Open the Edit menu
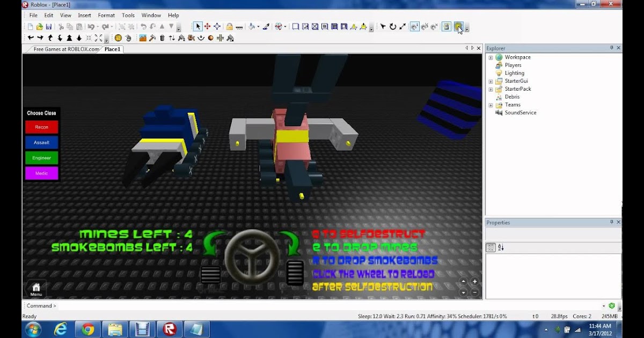This screenshot has width=644, height=338. pyautogui.click(x=49, y=16)
